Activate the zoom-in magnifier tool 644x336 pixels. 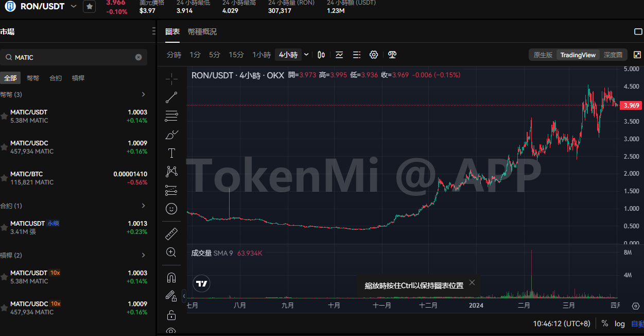coord(171,252)
